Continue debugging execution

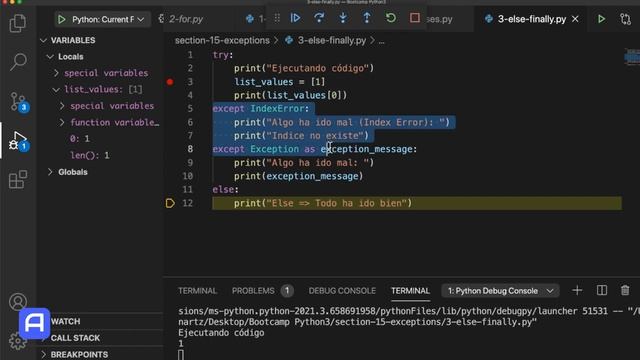tap(295, 18)
